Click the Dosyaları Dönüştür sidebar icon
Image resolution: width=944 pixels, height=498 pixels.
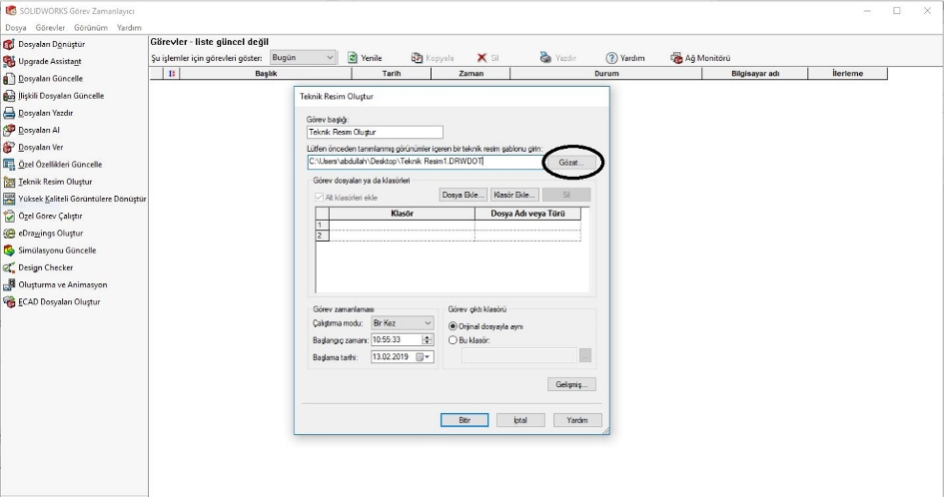tap(10, 45)
